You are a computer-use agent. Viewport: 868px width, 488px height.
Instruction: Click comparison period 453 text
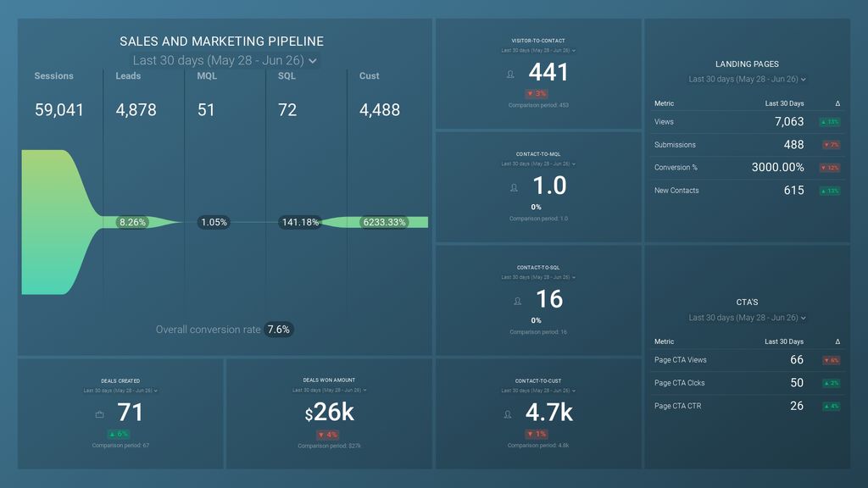point(538,105)
